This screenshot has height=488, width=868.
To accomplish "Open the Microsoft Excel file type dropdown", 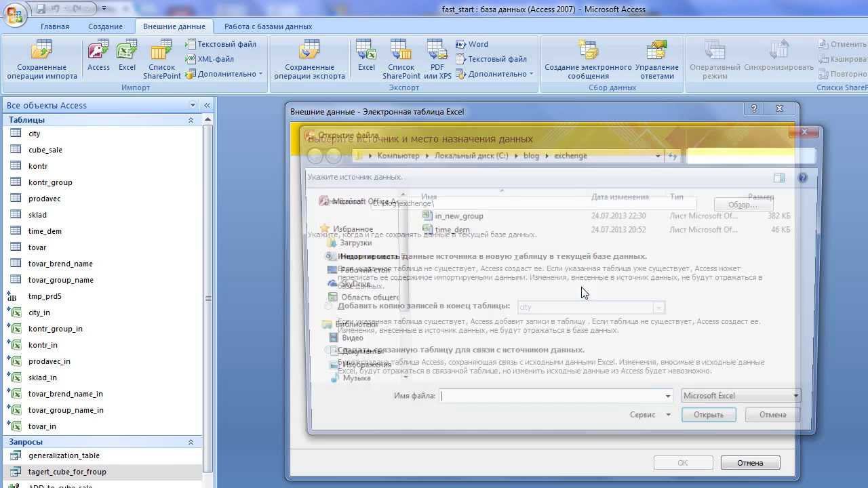I will click(741, 396).
